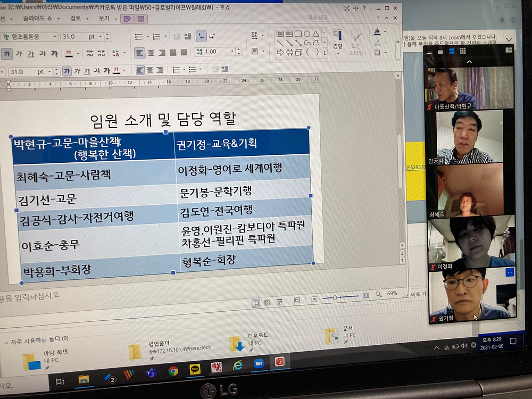Click the slide sorter view icon
This screenshot has height=399, width=532.
268,303
